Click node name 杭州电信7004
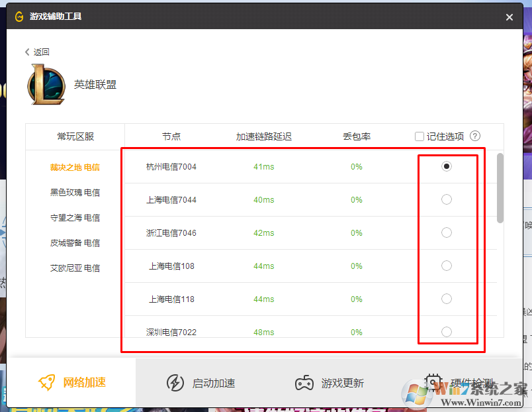This screenshot has height=412, width=532. click(171, 167)
